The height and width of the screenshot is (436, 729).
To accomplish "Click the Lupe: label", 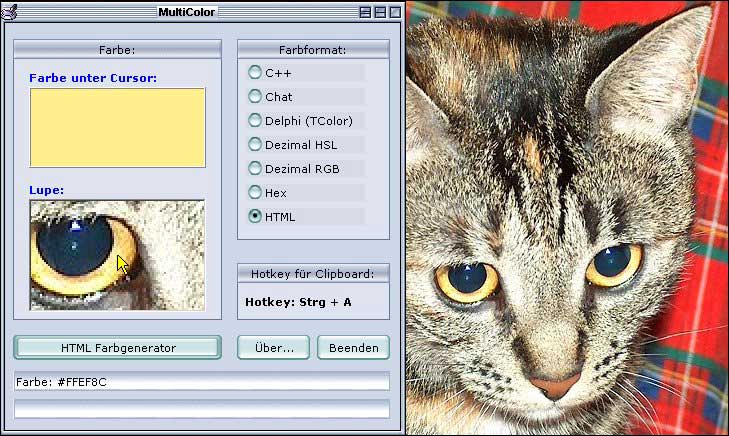I will 46,190.
